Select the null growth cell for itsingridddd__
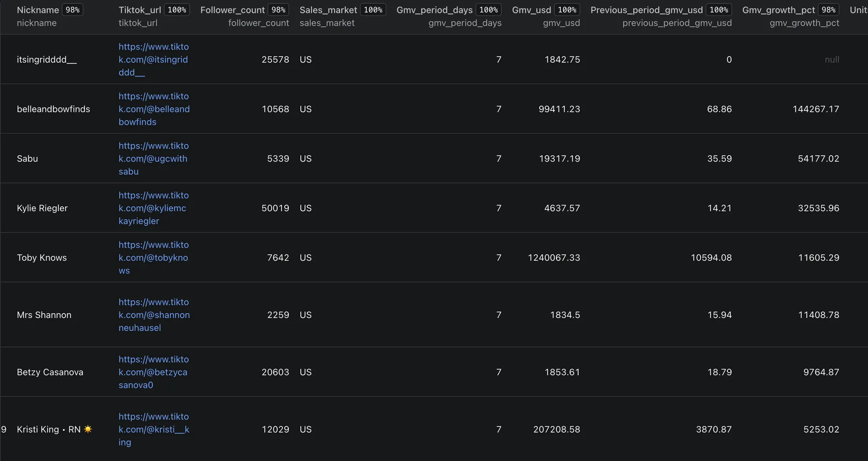 point(832,60)
